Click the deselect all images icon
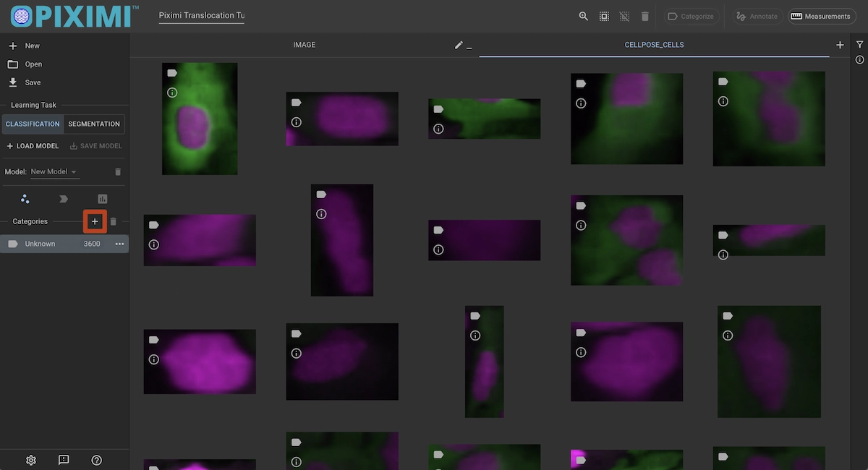The width and height of the screenshot is (868, 470). point(624,16)
